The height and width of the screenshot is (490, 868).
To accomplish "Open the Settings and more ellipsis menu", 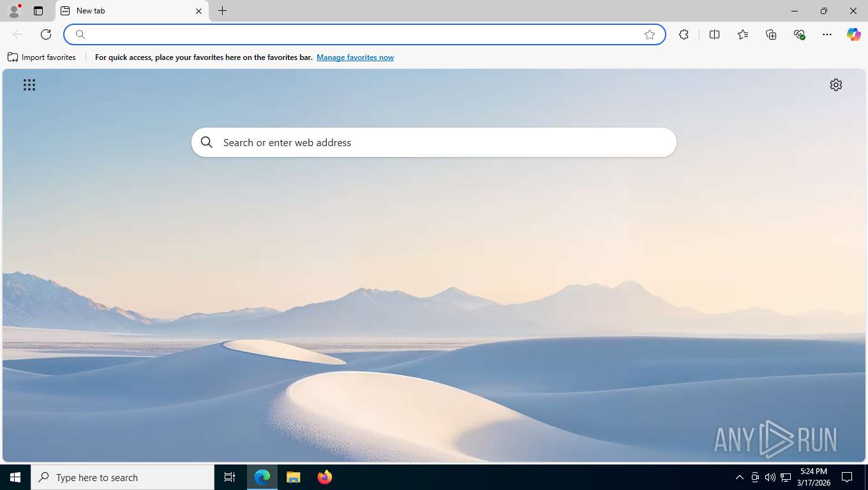I will [x=827, y=34].
